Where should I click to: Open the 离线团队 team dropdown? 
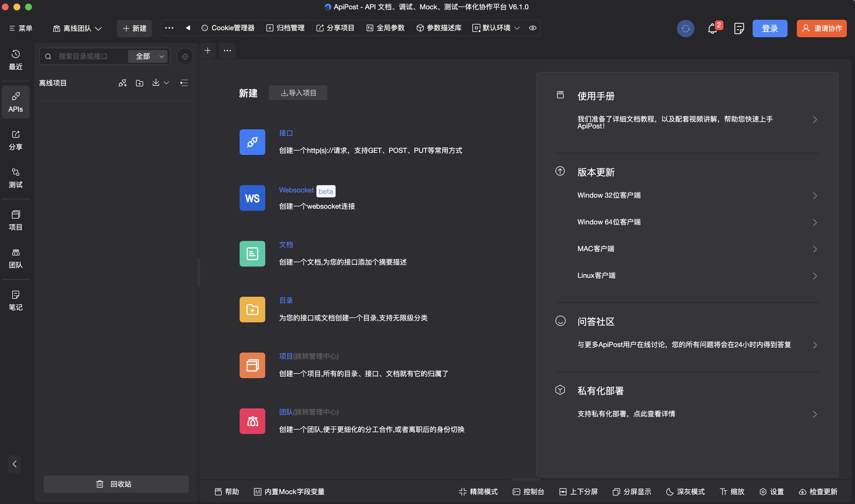point(77,28)
